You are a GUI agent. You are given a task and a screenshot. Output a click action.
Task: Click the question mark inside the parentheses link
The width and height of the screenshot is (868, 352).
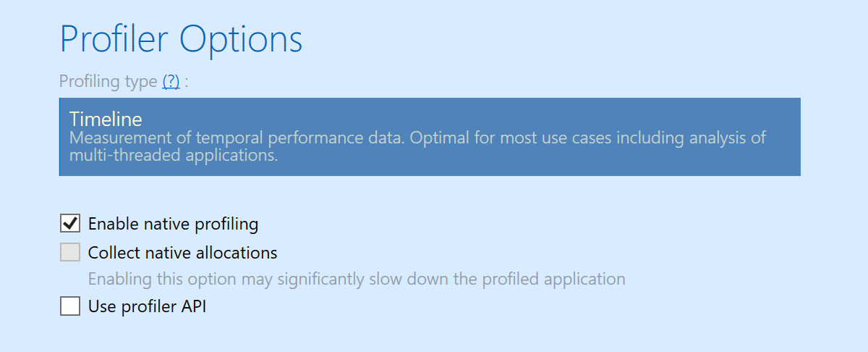click(171, 81)
